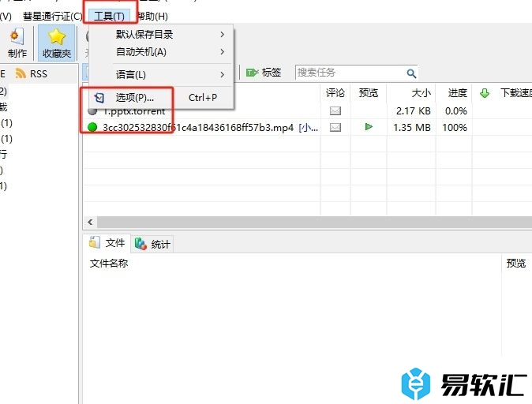This screenshot has width=532, height=404.
Task: Switch to the 统计 tab
Action: pyautogui.click(x=152, y=244)
